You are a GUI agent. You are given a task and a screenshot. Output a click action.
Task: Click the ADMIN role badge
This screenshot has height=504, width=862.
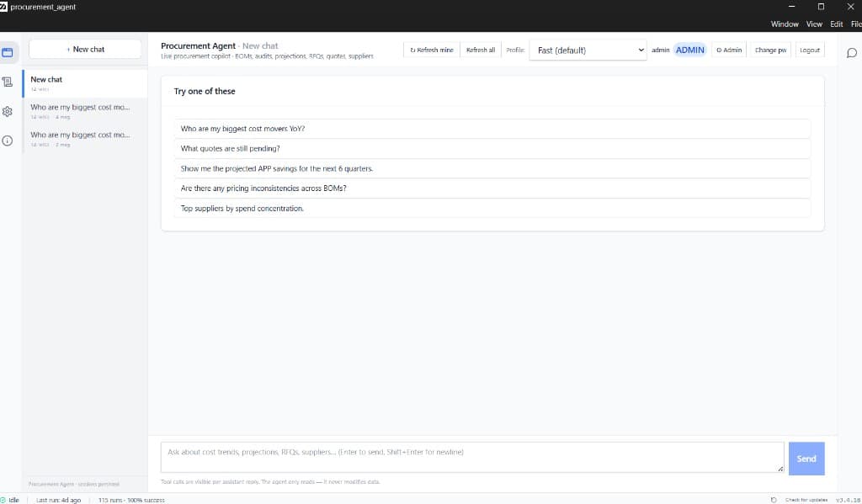pos(690,50)
